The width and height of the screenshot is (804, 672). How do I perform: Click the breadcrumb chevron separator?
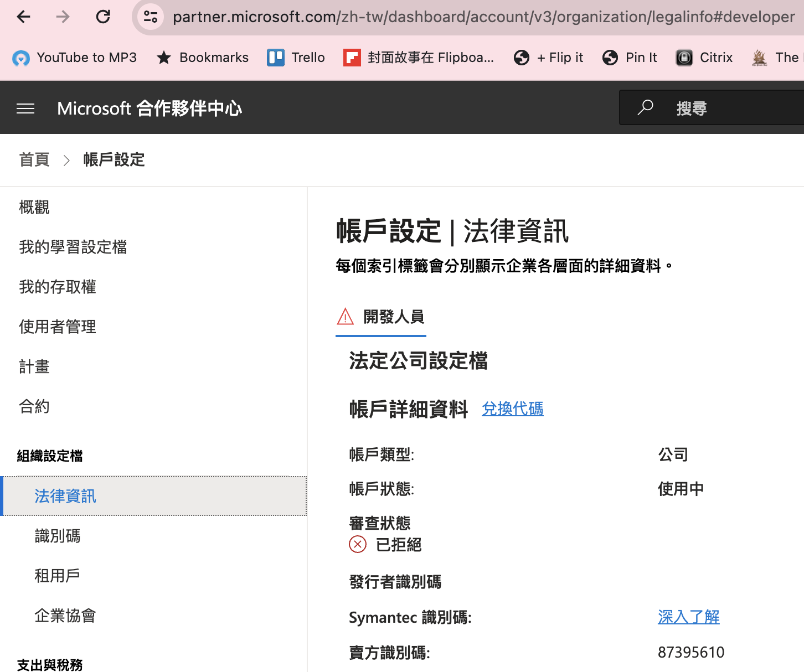(x=66, y=161)
